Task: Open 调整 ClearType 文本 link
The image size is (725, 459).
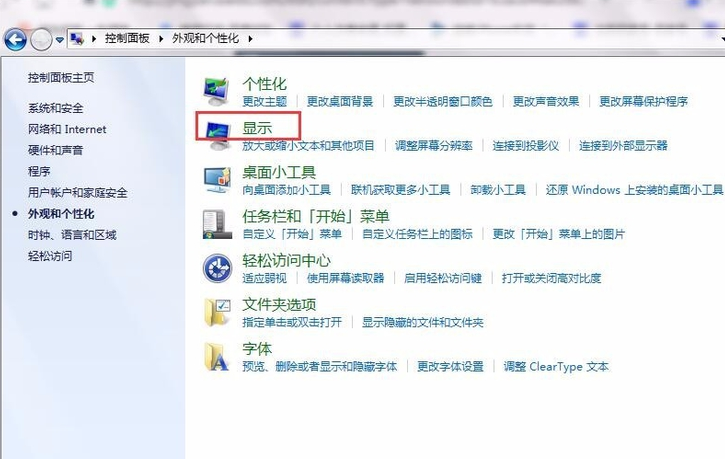Action: [x=555, y=367]
